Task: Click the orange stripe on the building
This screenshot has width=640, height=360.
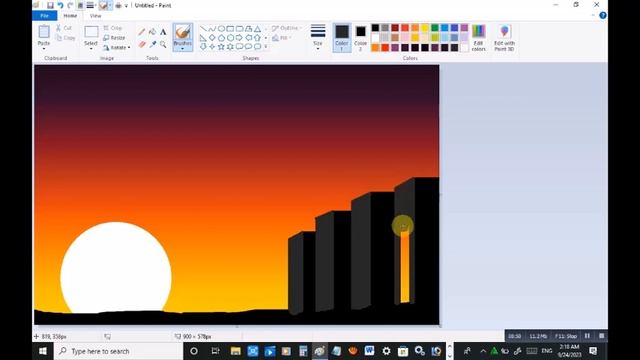Action: click(404, 267)
